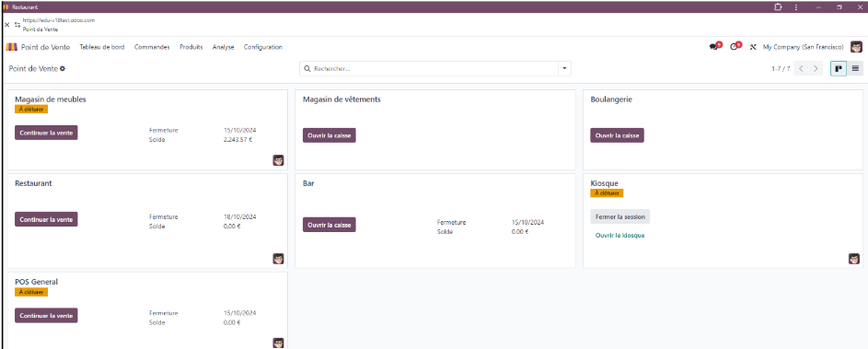This screenshot has width=868, height=349.
Task: Open the activities clock icon
Action: pyautogui.click(x=734, y=47)
